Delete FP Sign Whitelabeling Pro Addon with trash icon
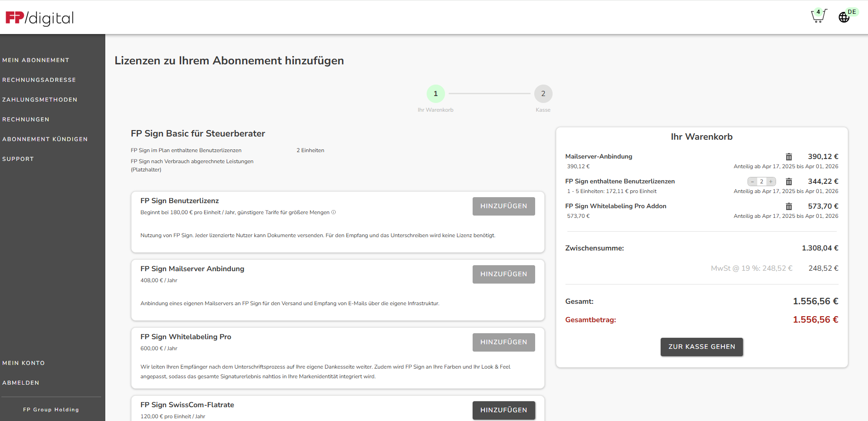 point(789,206)
